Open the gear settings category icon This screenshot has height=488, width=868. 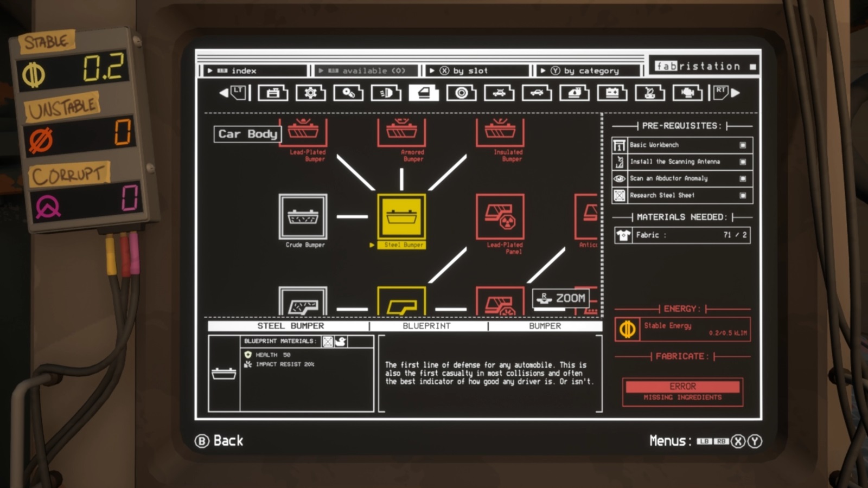[x=310, y=93]
